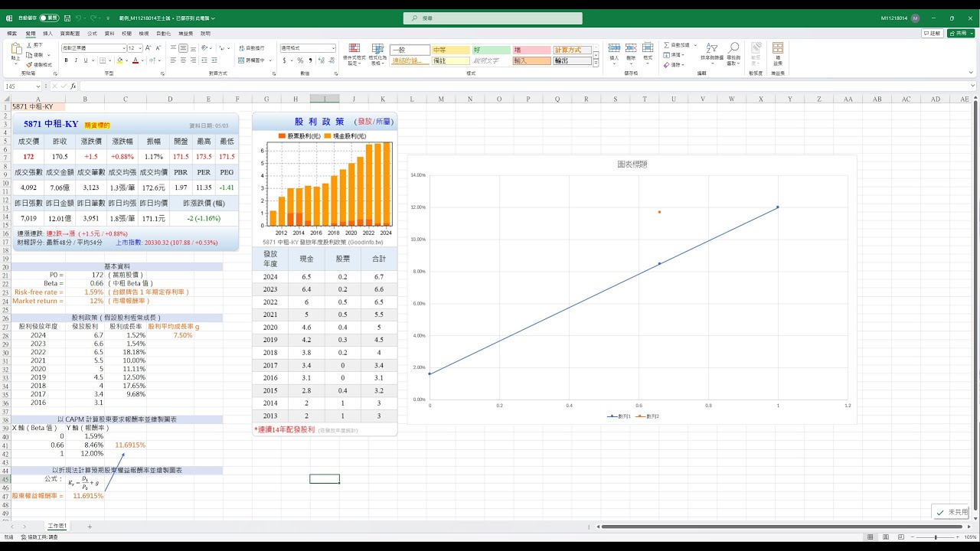Click the red font color A swatch
Image resolution: width=980 pixels, height=551 pixels.
(135, 60)
